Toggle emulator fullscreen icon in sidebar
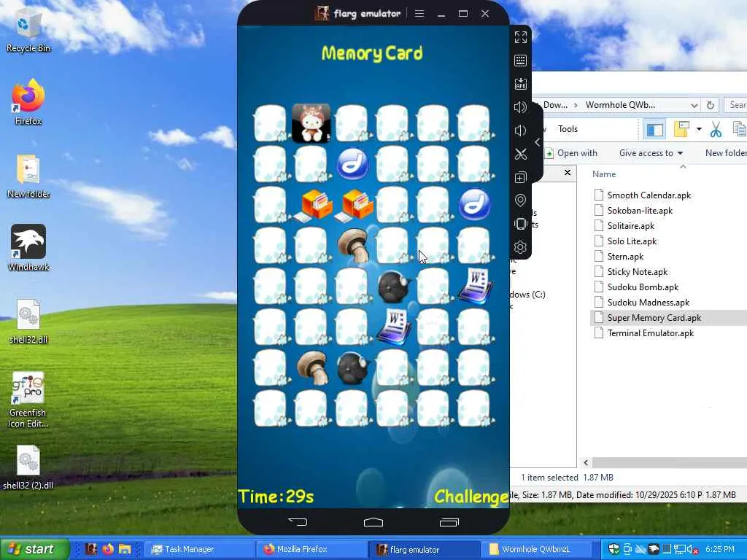Viewport: 747px width, 560px height. (521, 37)
